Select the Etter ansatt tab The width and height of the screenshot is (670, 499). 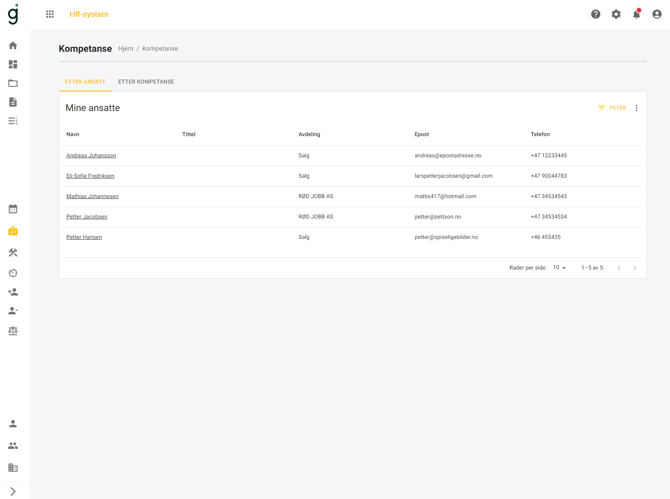(85, 82)
